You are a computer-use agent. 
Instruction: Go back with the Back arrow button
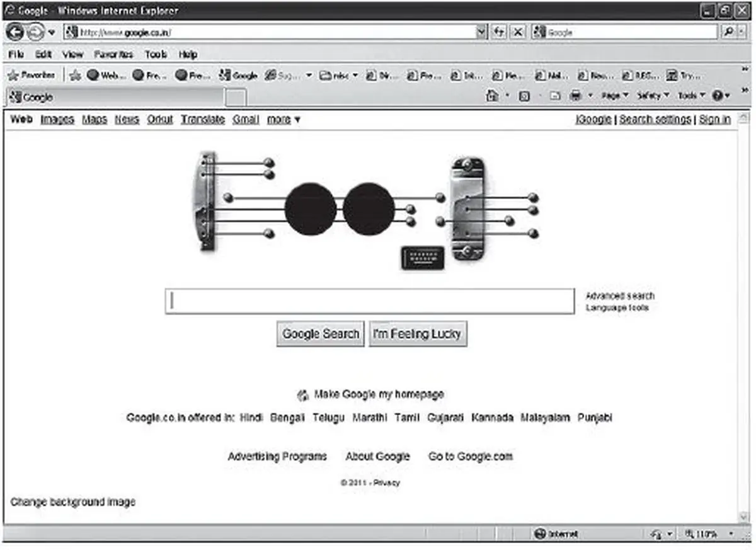[15, 32]
